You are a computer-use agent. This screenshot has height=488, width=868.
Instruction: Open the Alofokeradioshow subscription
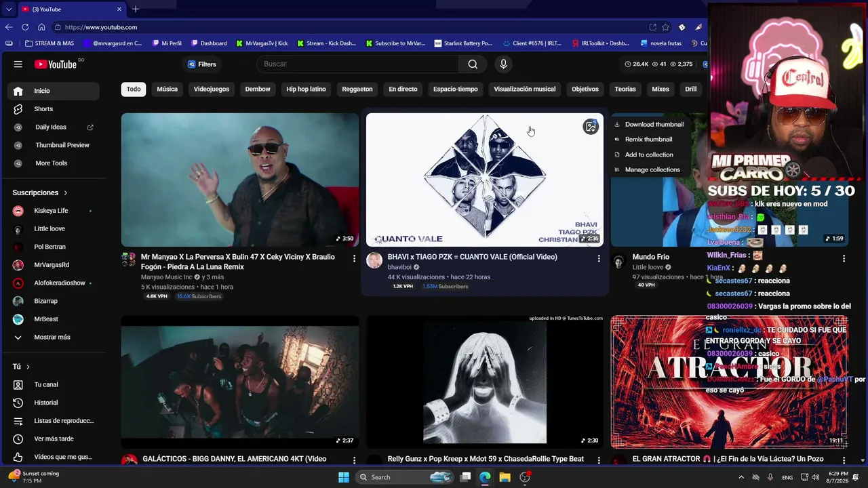click(x=54, y=283)
